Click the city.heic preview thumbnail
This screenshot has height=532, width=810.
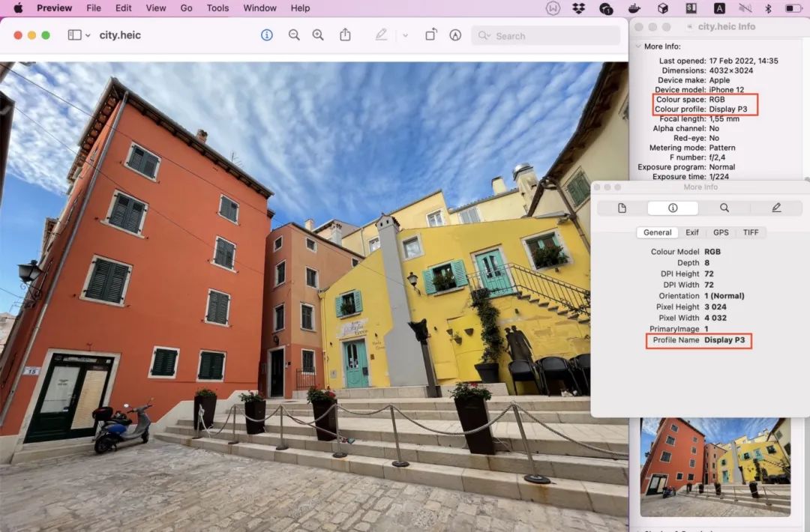pos(715,467)
